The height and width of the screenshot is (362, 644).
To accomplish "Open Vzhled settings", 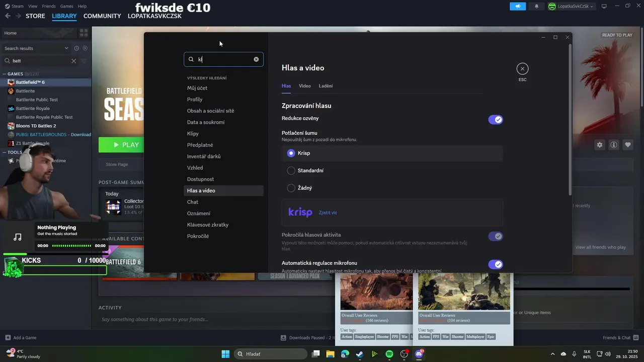I will pos(223,168).
